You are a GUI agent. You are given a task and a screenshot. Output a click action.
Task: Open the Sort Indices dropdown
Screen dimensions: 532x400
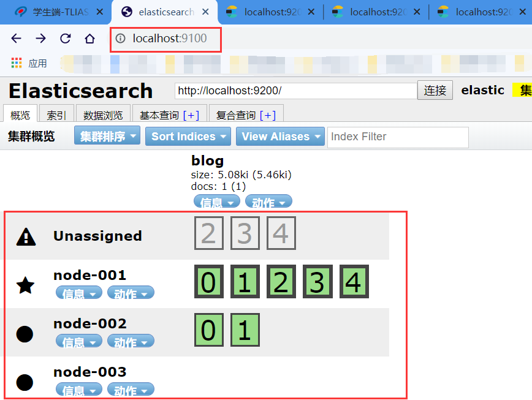188,136
